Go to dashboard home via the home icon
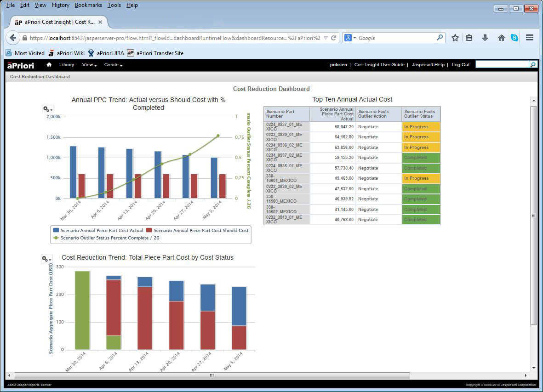Screen dimensions: 543x392 coord(50,65)
